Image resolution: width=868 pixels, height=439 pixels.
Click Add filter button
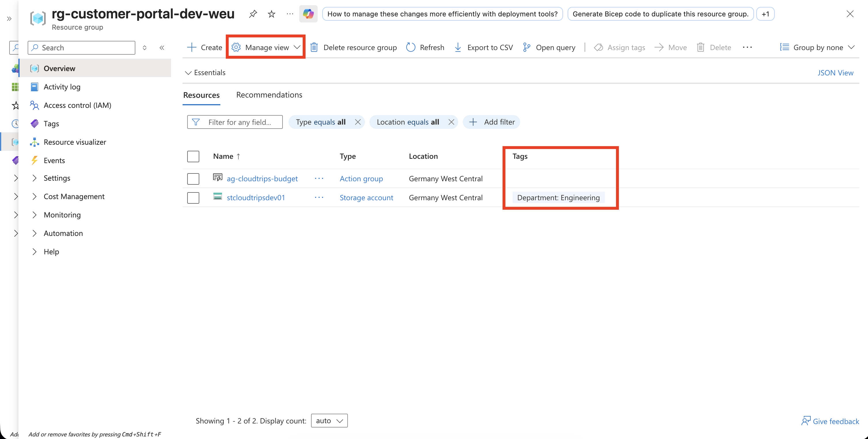click(x=491, y=122)
